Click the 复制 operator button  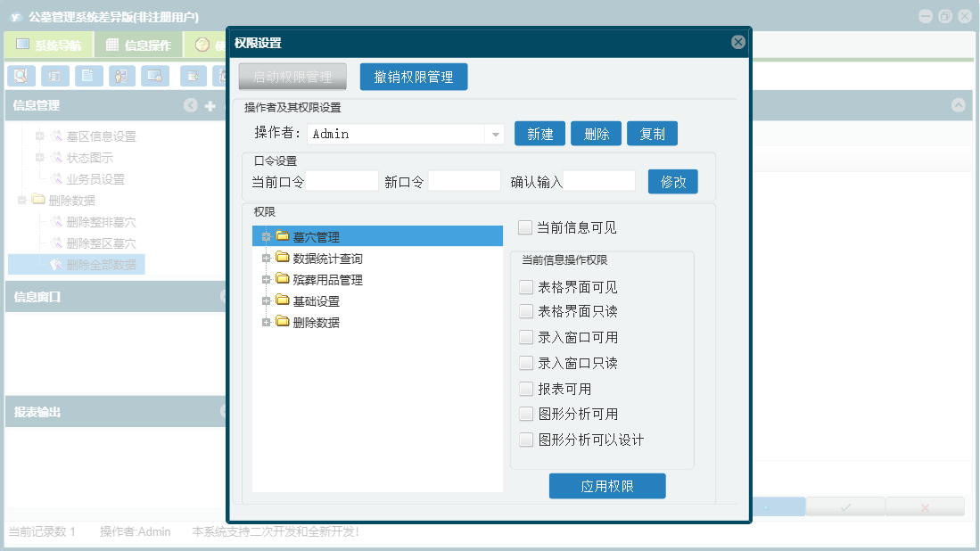tap(653, 134)
